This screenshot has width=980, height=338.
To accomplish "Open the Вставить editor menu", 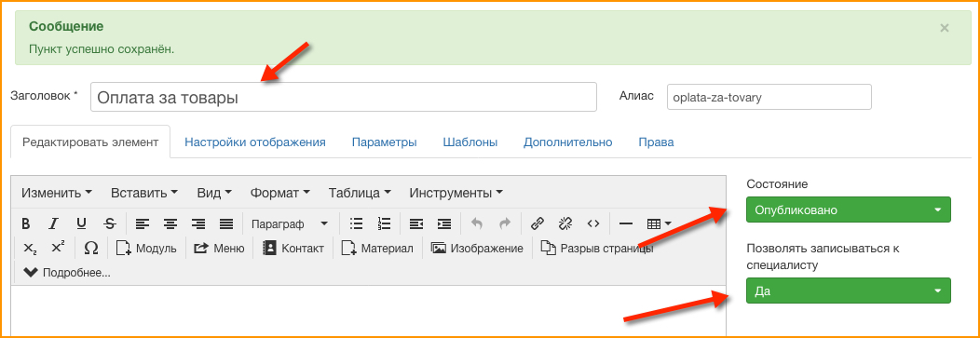I will (x=143, y=193).
